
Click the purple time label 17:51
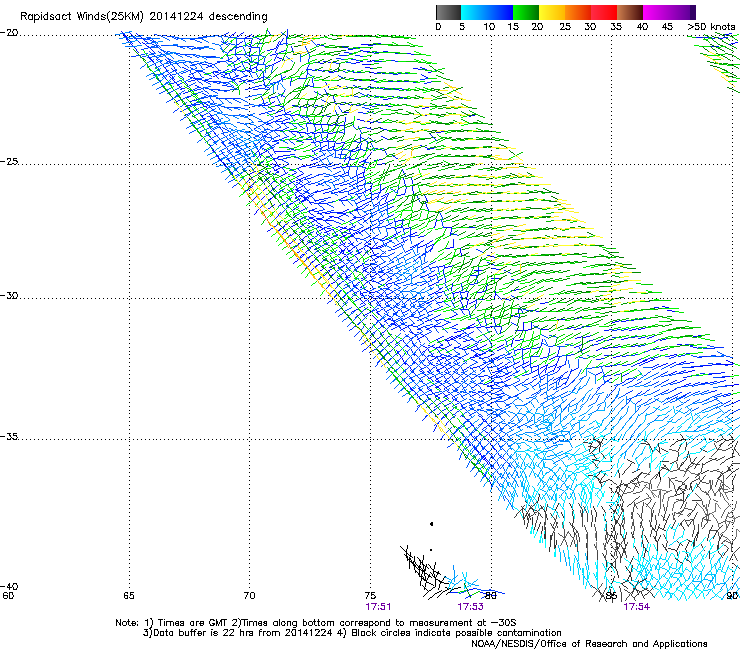[378, 607]
